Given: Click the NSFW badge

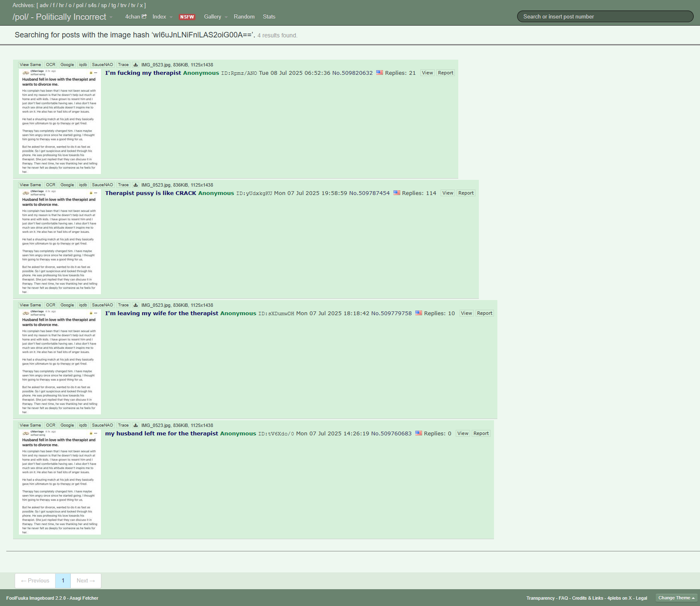Looking at the screenshot, I should 187,17.
